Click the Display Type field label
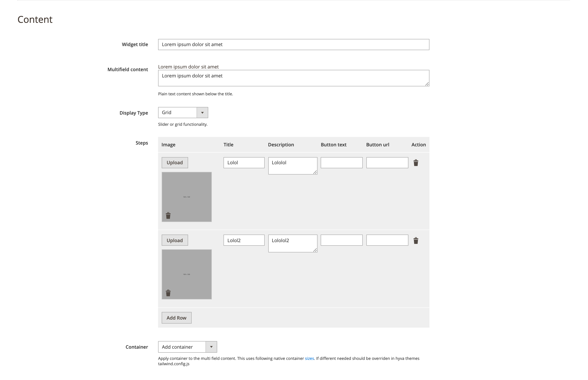Screen dimensions: 588x380 (x=134, y=113)
